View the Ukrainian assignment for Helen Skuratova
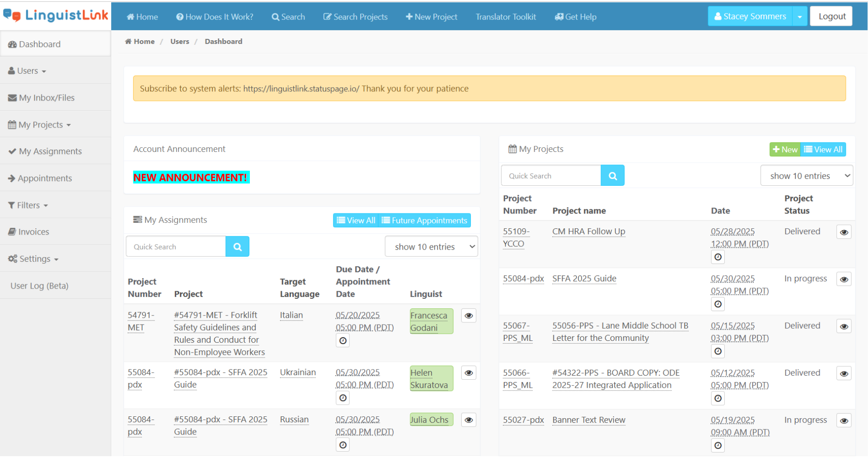 469,373
